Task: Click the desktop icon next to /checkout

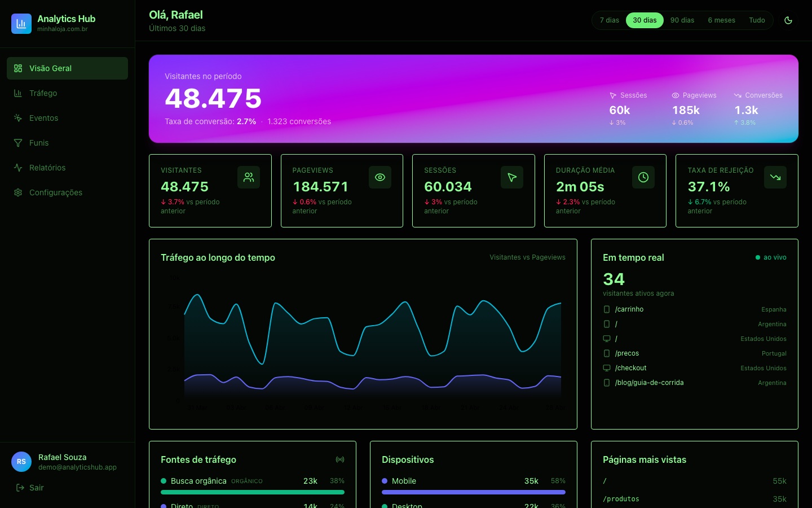Action: tap(607, 368)
